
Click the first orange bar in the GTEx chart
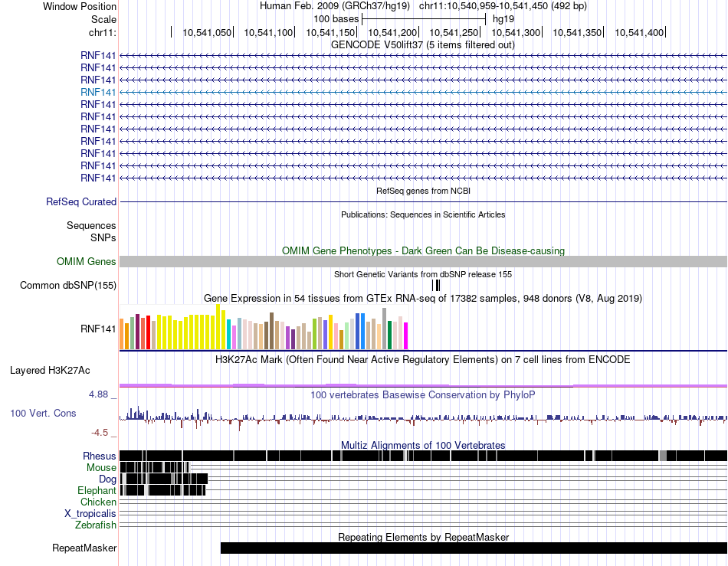pyautogui.click(x=122, y=334)
